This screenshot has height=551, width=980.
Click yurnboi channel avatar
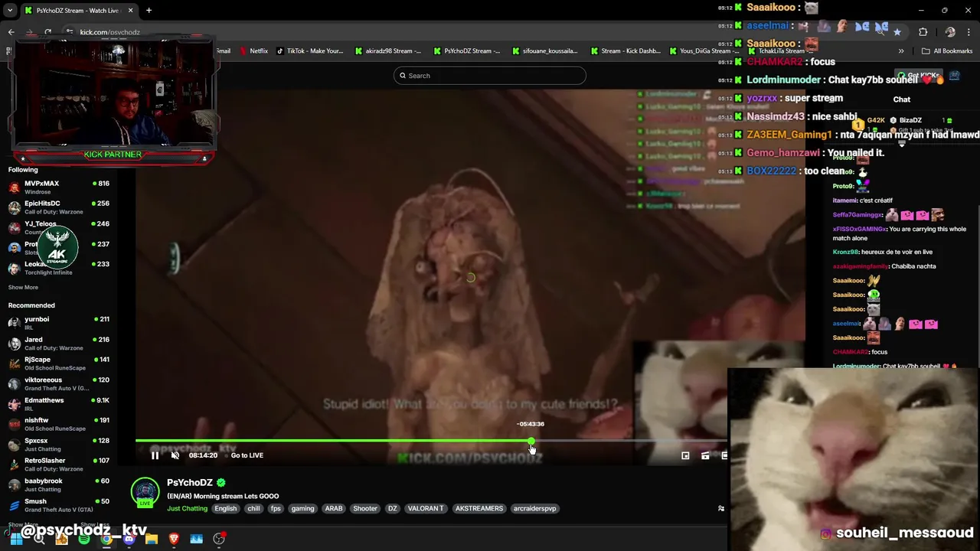click(x=15, y=323)
